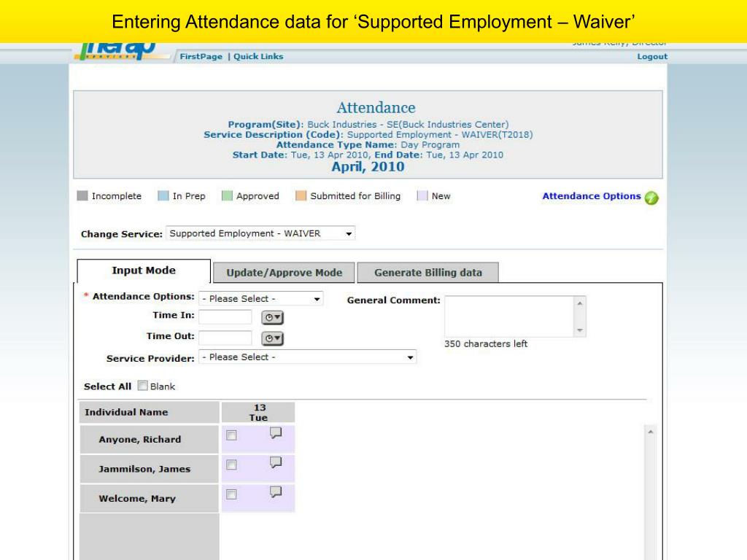The width and height of the screenshot is (747, 560).
Task: Click the Logout link
Action: [652, 56]
